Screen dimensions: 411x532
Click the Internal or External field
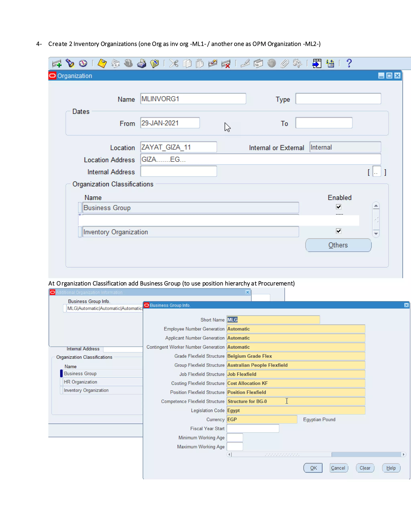click(345, 147)
